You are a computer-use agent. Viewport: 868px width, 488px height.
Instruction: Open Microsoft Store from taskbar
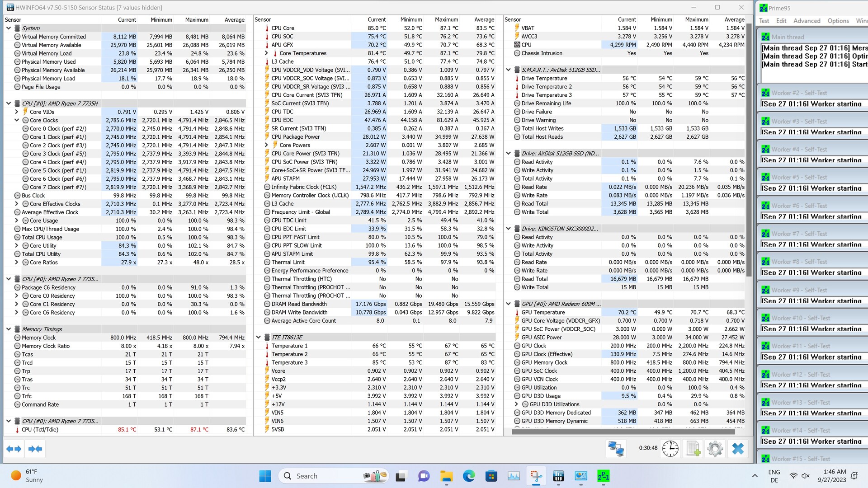coord(491,476)
